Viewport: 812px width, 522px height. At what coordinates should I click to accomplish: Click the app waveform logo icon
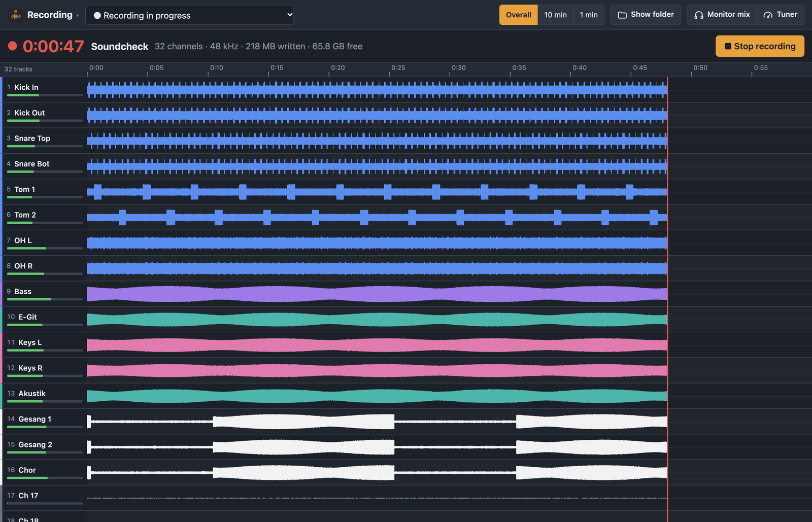16,15
